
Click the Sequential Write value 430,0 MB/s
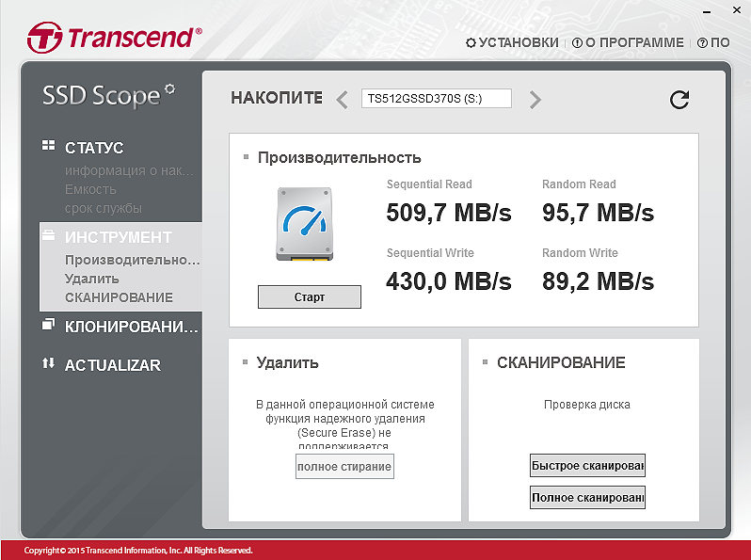449,281
